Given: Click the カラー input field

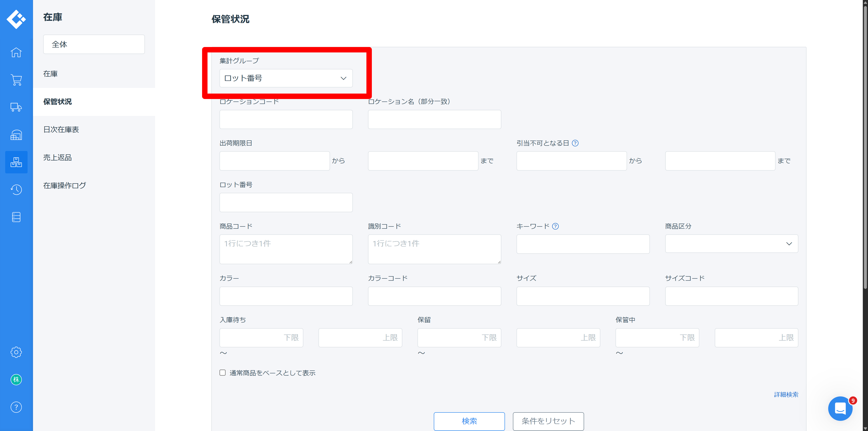Looking at the screenshot, I should 286,296.
